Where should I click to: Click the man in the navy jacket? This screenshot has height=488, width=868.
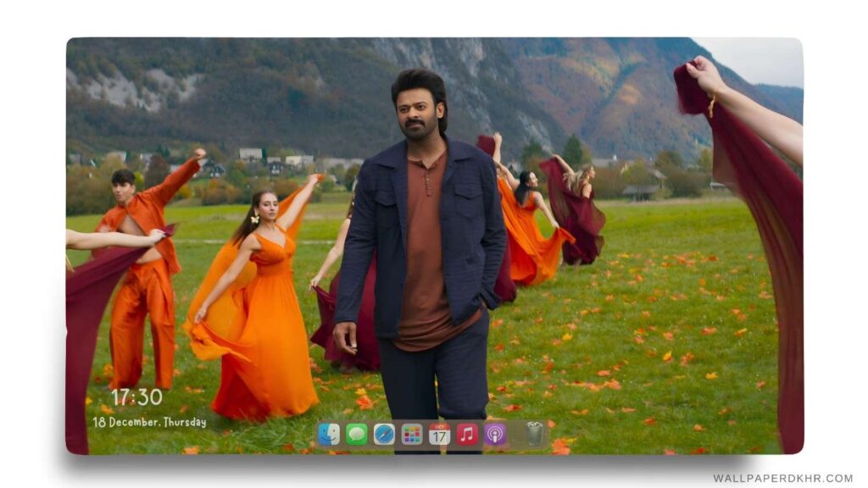(x=421, y=237)
